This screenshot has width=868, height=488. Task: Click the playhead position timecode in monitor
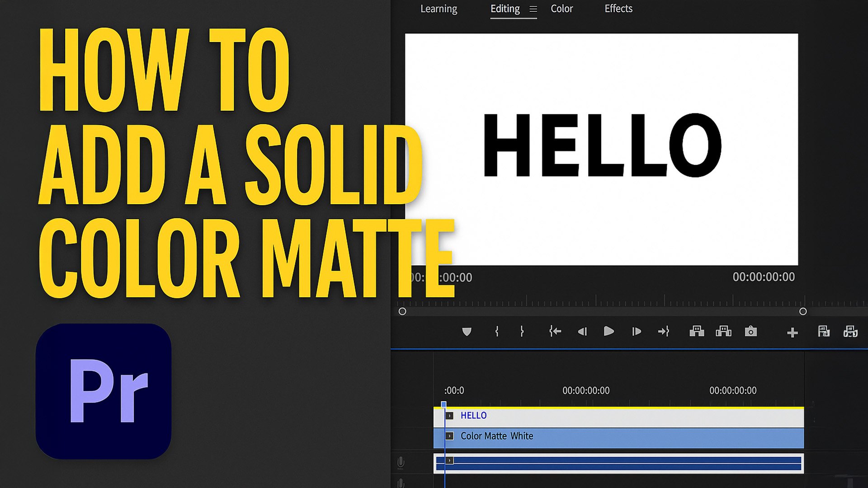pyautogui.click(x=441, y=277)
